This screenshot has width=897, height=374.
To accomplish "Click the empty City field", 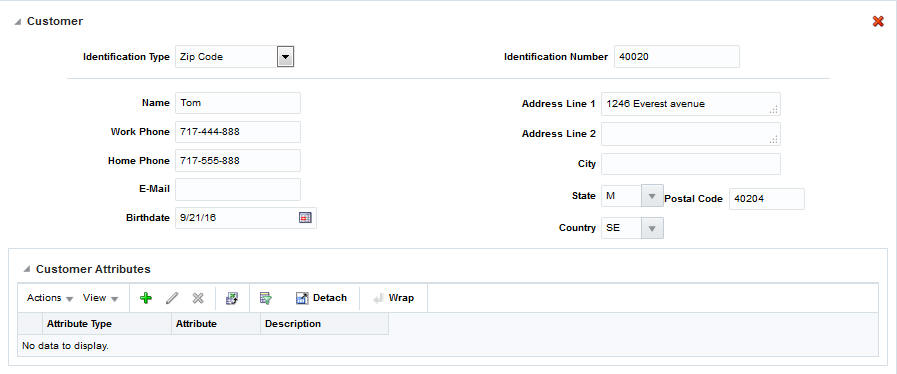I will point(690,164).
